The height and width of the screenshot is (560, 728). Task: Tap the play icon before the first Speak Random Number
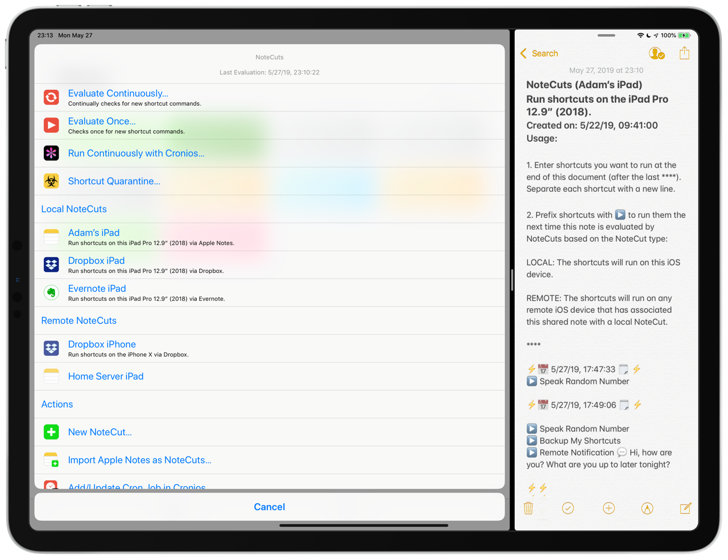[532, 381]
